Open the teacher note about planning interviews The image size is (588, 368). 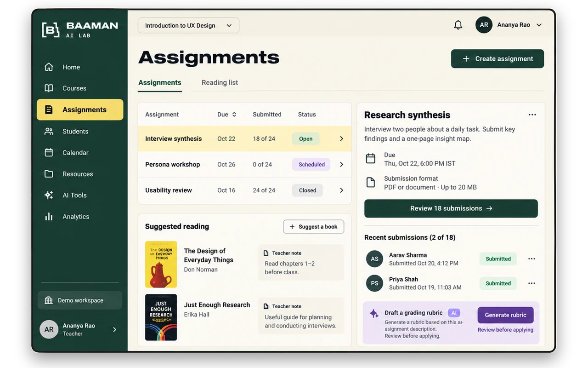click(301, 316)
